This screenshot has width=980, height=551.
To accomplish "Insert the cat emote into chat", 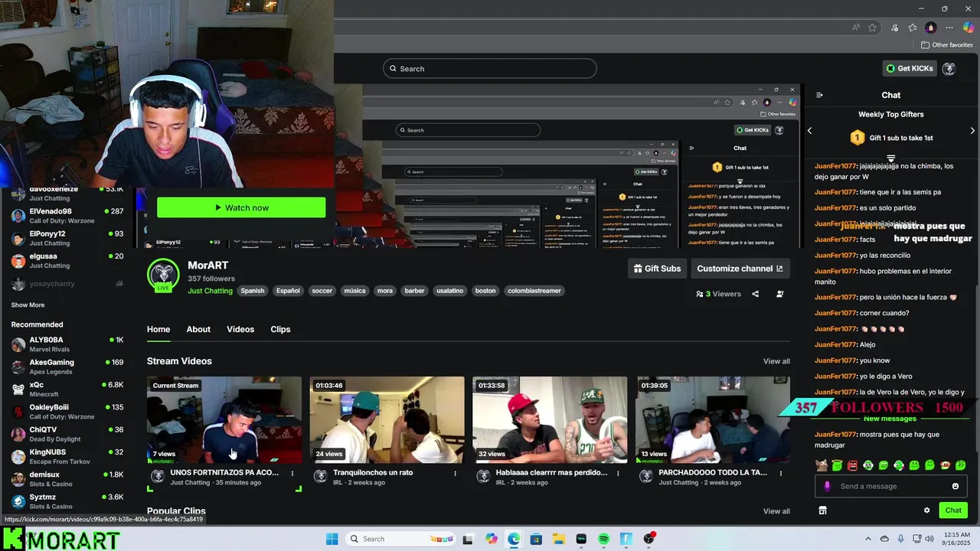I will point(822,465).
